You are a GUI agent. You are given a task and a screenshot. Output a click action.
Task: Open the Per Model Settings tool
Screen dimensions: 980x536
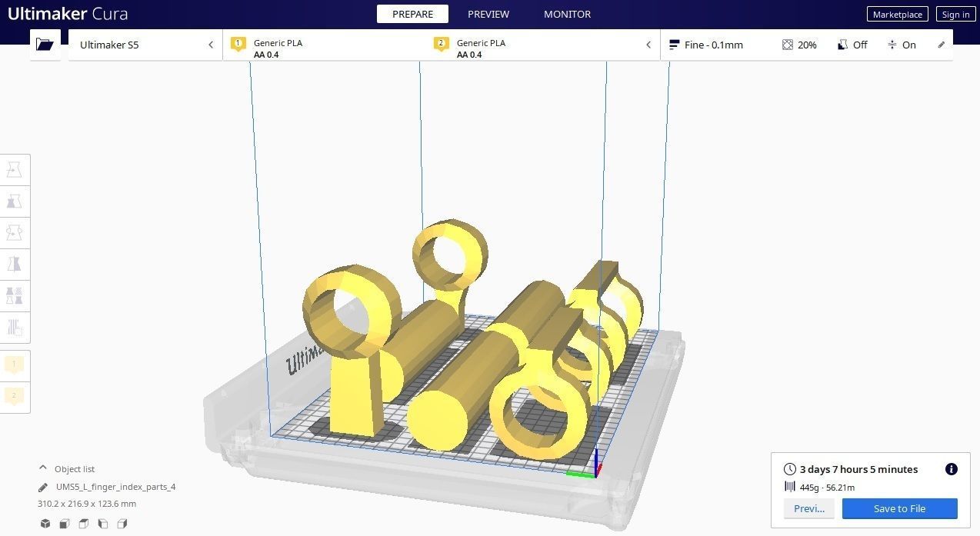tap(15, 296)
